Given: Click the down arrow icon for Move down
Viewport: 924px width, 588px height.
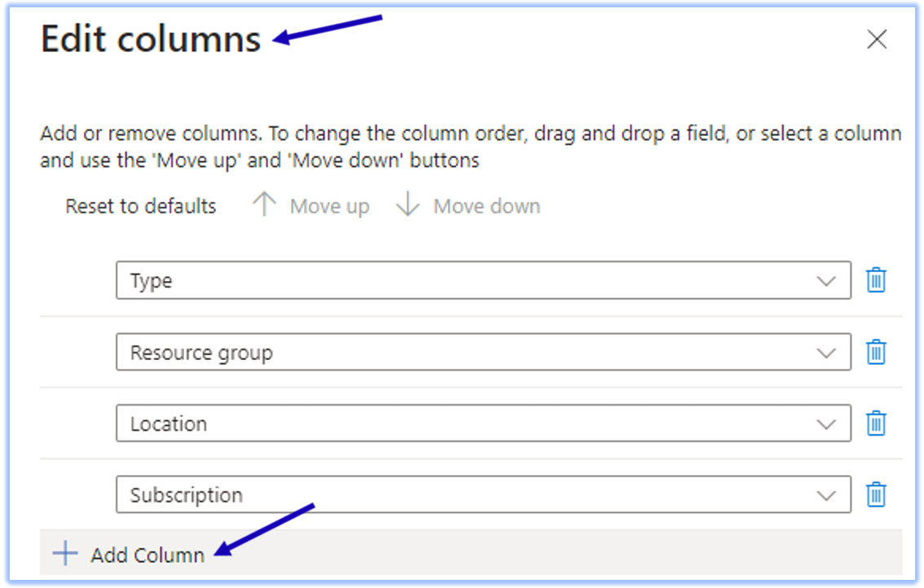Looking at the screenshot, I should 407,206.
